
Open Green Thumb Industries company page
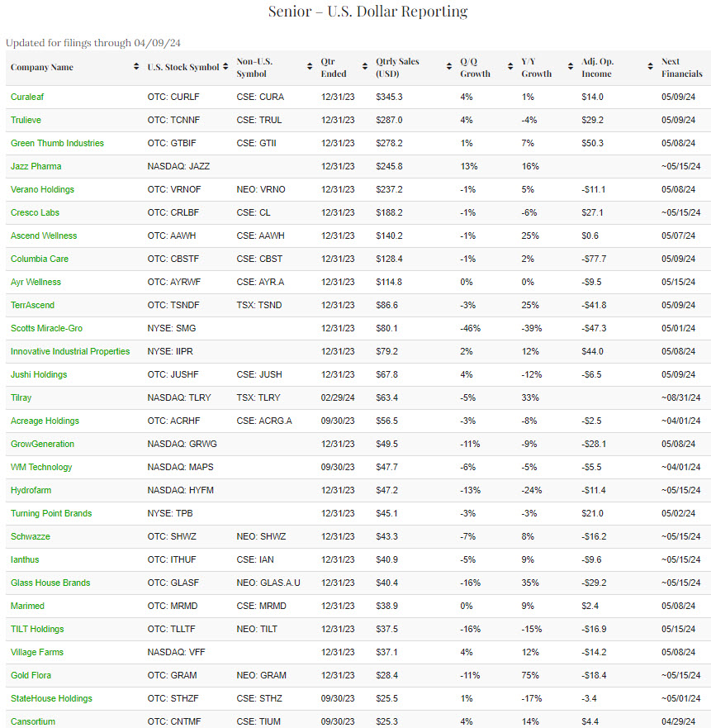click(x=57, y=143)
